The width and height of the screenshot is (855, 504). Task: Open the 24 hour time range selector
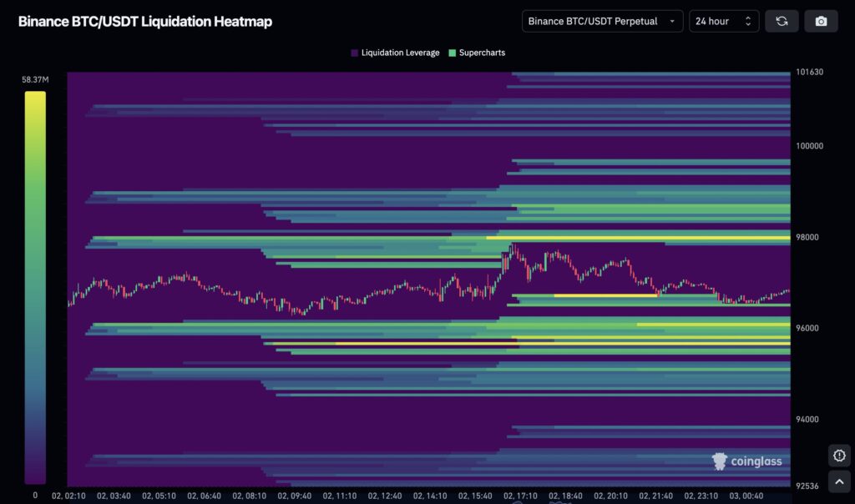(x=724, y=21)
